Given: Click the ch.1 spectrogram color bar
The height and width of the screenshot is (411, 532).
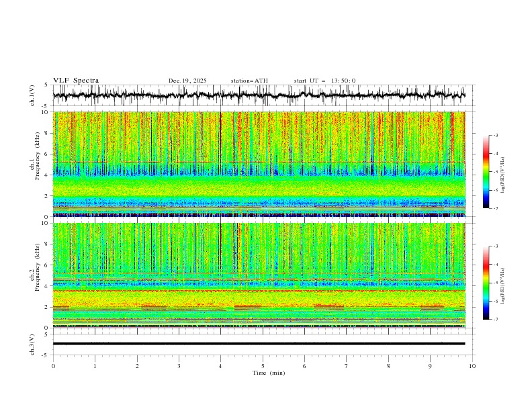Looking at the screenshot, I should (x=486, y=172).
